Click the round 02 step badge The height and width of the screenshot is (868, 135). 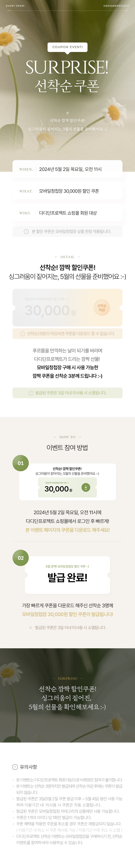click(x=20, y=558)
